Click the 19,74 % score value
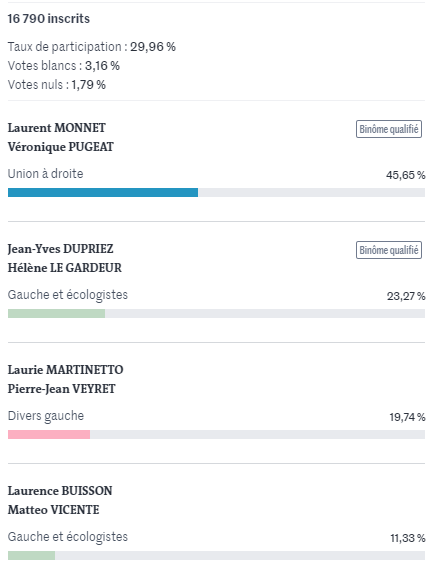Viewport: 445px width, 577px height. pos(407,417)
